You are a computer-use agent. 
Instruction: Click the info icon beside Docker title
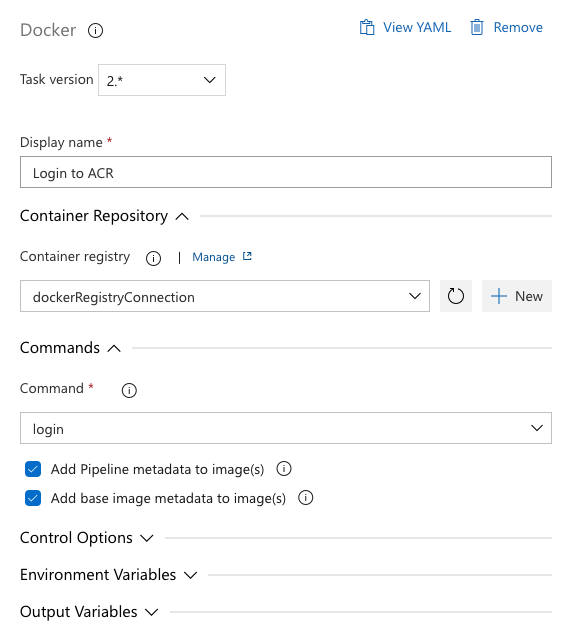point(96,30)
